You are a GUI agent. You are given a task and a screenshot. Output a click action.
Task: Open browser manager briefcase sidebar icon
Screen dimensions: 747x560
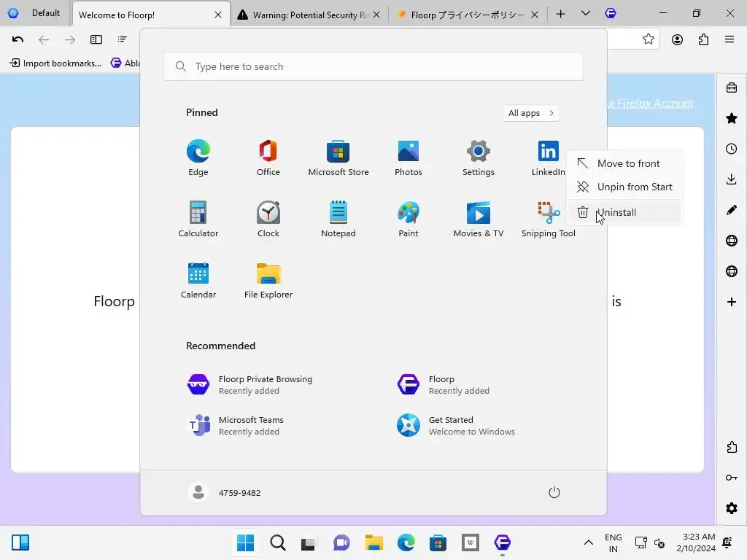732,88
